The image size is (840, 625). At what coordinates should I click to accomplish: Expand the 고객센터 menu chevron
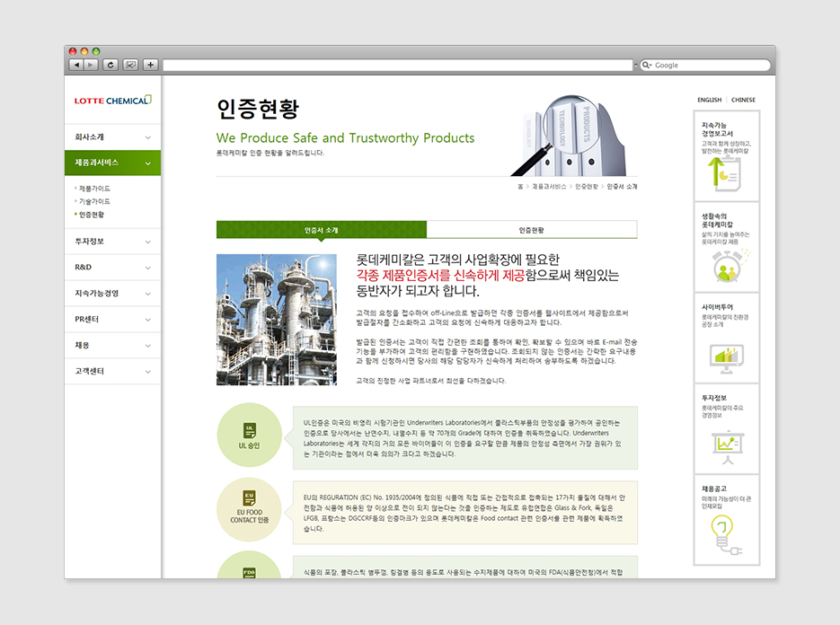tap(148, 372)
